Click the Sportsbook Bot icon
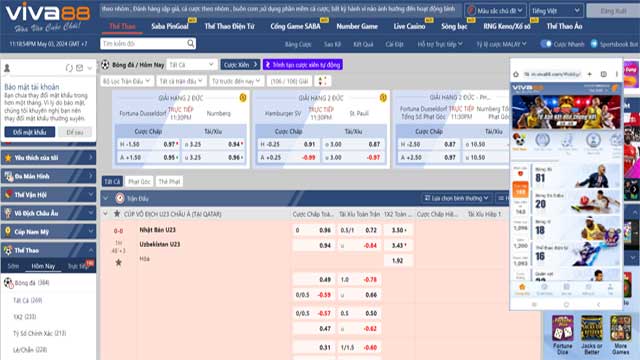The width and height of the screenshot is (640, 360). click(x=594, y=44)
